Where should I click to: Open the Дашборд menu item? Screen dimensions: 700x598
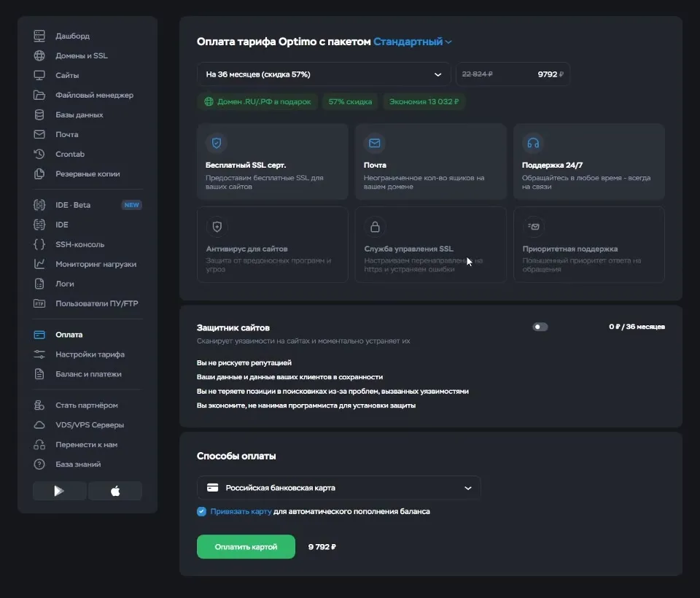click(x=72, y=36)
